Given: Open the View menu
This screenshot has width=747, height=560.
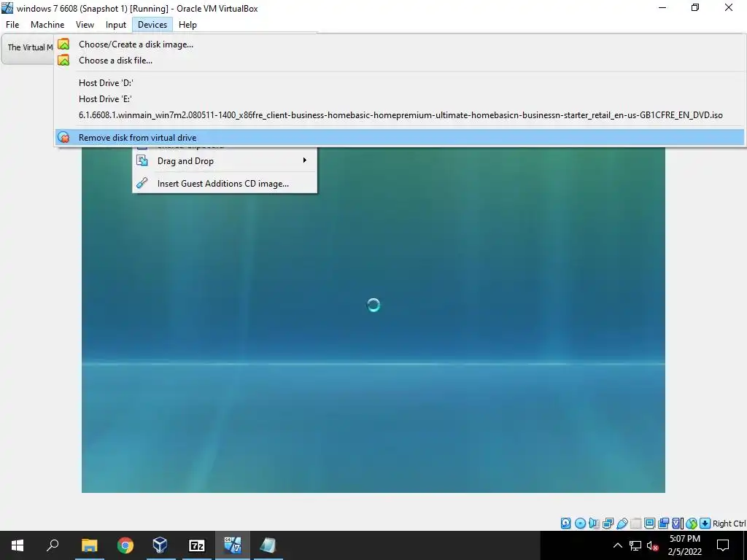Looking at the screenshot, I should (x=85, y=25).
